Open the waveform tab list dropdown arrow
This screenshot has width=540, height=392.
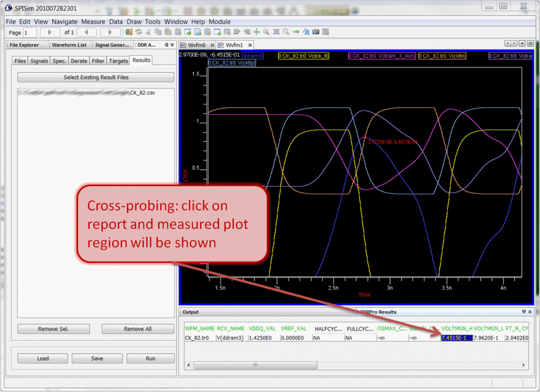point(522,44)
